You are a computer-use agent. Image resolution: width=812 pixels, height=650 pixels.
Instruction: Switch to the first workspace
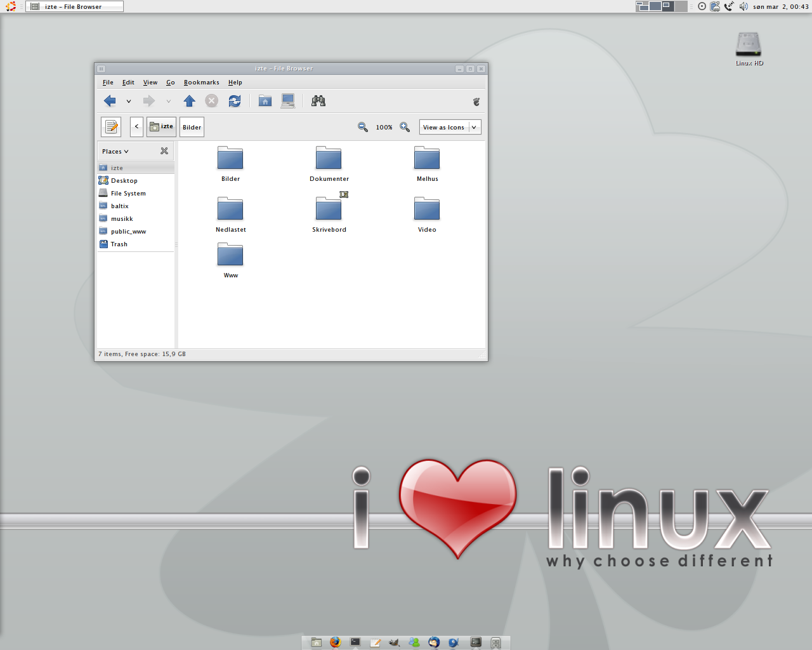[x=643, y=6]
